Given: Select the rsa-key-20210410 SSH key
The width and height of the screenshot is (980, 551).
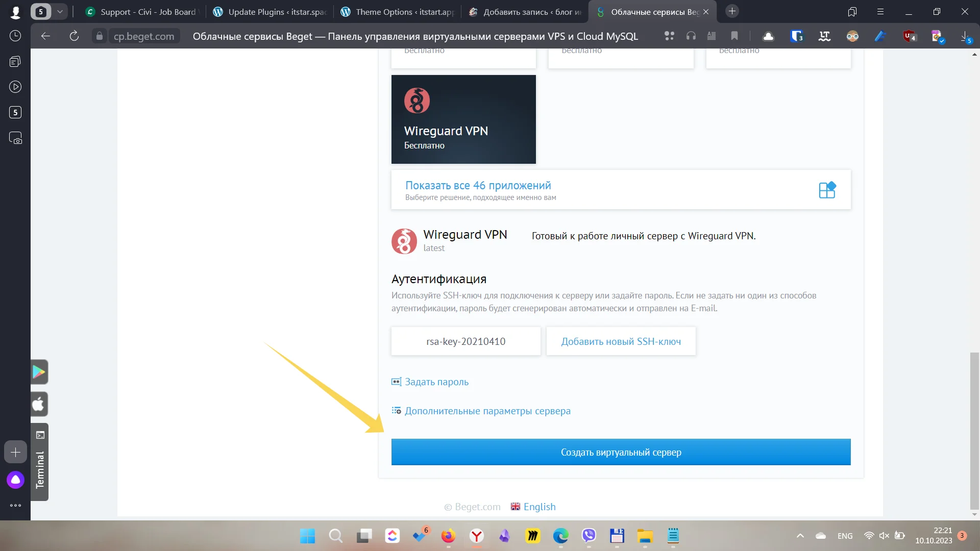Looking at the screenshot, I should point(466,341).
